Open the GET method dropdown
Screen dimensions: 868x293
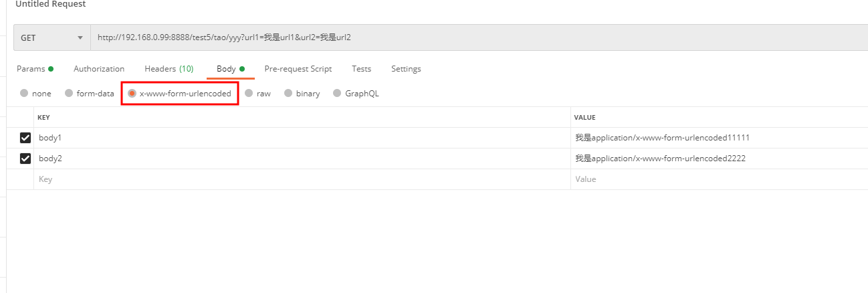(52, 37)
